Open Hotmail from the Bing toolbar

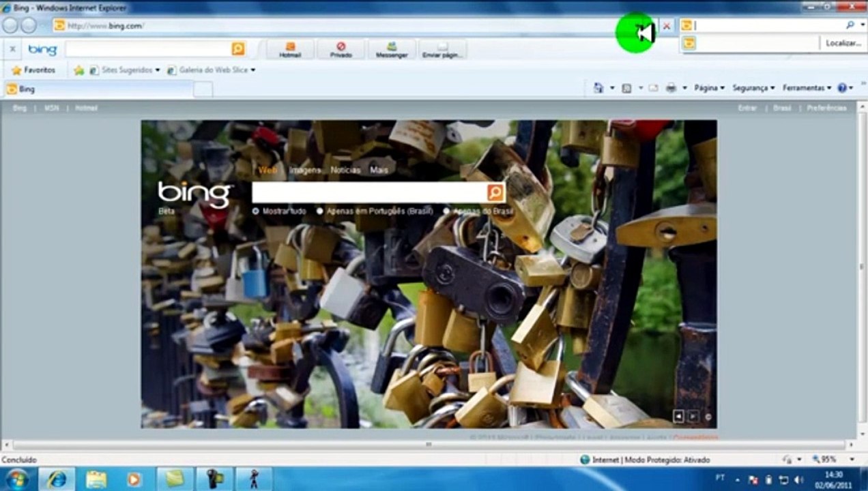pyautogui.click(x=290, y=49)
